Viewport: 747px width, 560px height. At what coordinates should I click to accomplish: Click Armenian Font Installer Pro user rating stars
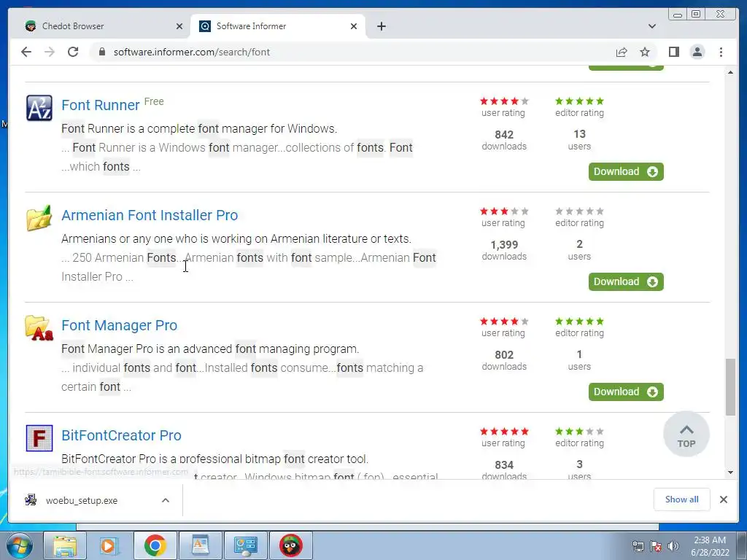[x=504, y=211]
